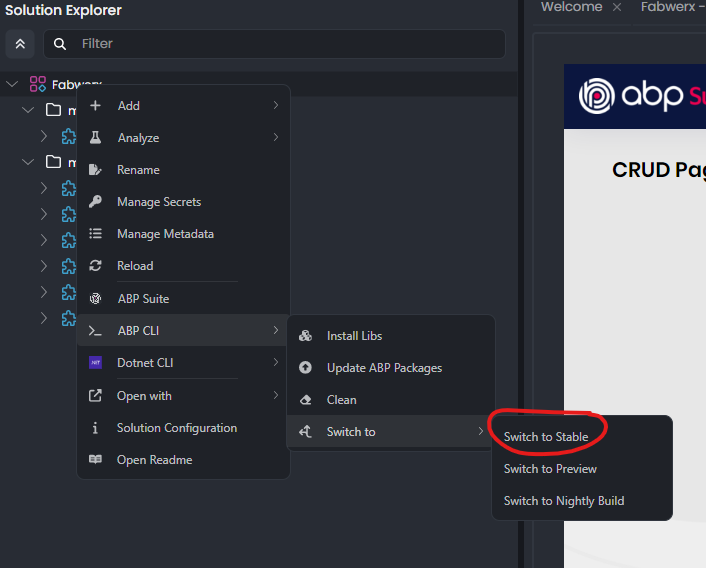Viewport: 706px width, 568px height.
Task: Click the Open Readme book icon
Action: coord(96,460)
